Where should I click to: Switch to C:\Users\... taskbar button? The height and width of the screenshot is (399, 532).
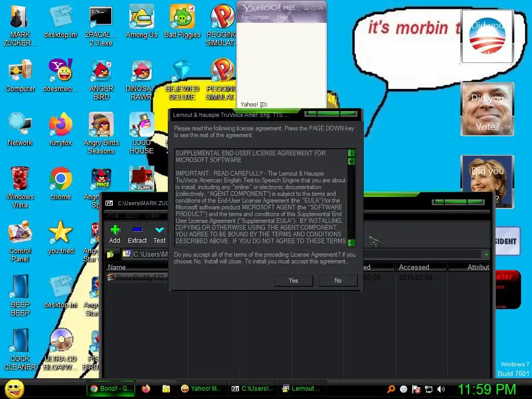click(252, 389)
